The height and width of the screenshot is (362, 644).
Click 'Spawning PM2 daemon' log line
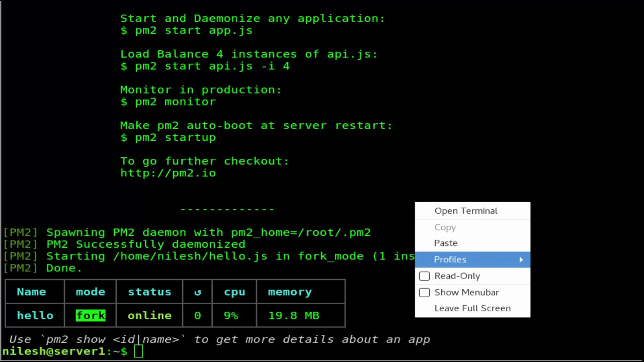(187, 232)
